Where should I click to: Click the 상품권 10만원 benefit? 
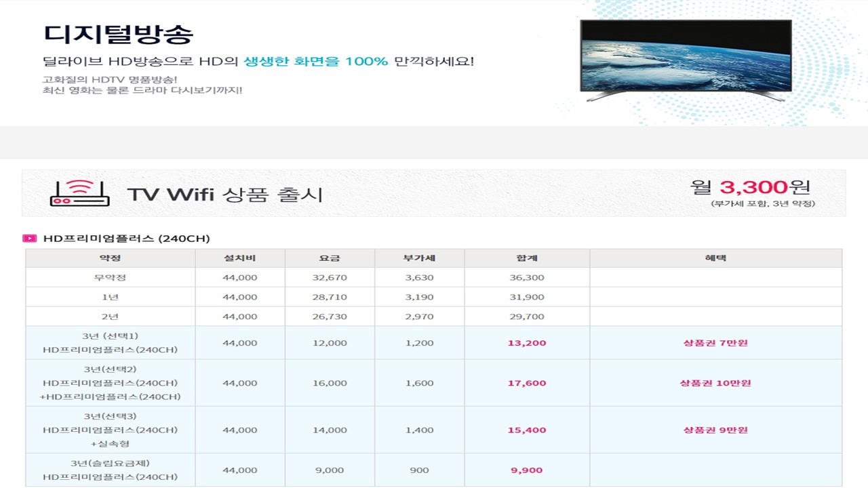coord(715,383)
